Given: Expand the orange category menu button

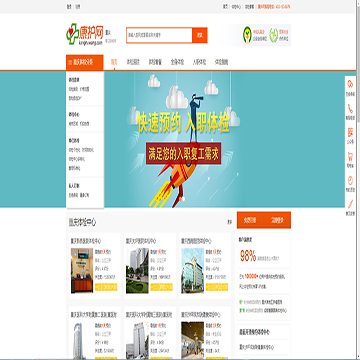Looking at the screenshot, I should 85,62.
